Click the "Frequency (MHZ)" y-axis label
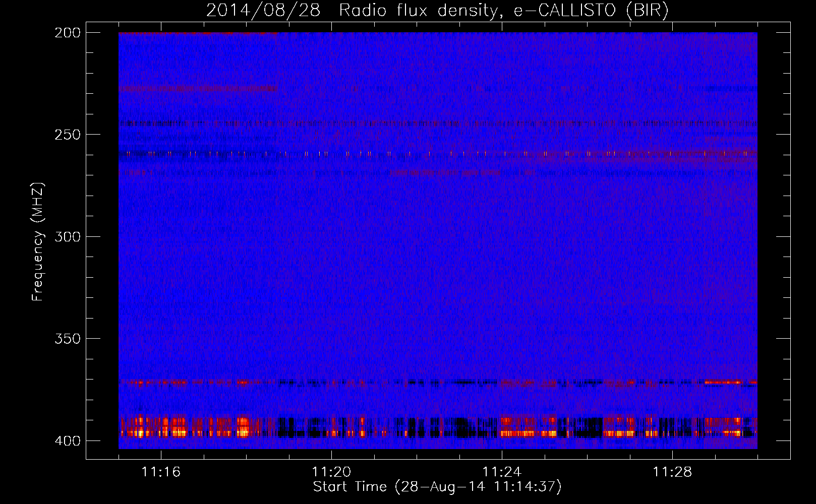 [x=38, y=241]
